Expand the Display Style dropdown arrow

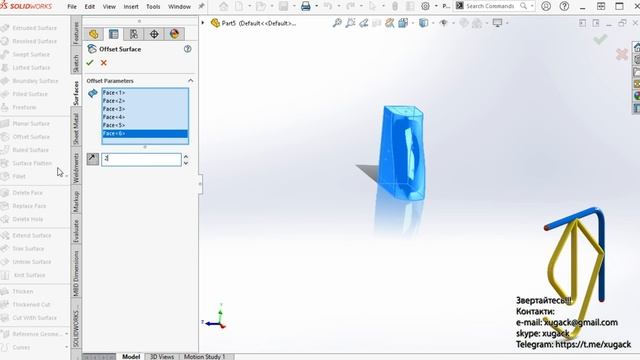click(x=433, y=23)
